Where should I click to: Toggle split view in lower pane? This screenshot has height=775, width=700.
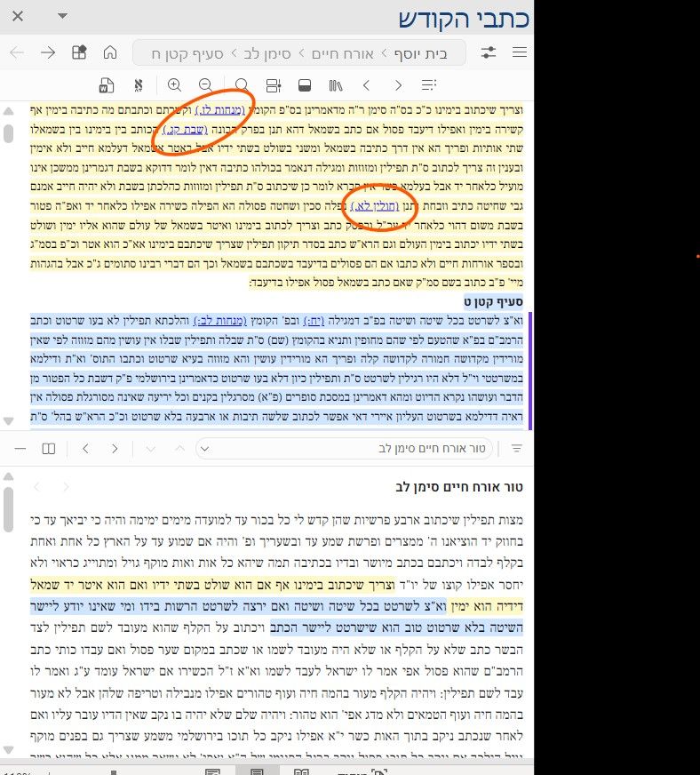[x=48, y=448]
